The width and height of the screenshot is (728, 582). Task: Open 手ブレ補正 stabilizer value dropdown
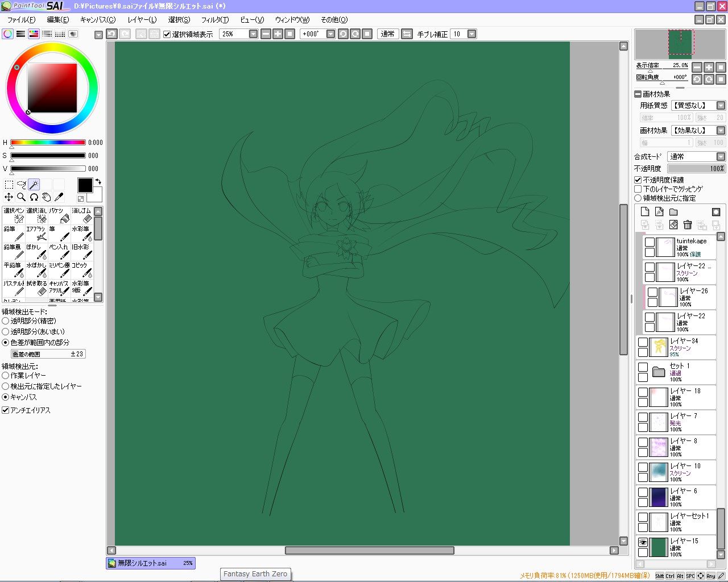[471, 34]
